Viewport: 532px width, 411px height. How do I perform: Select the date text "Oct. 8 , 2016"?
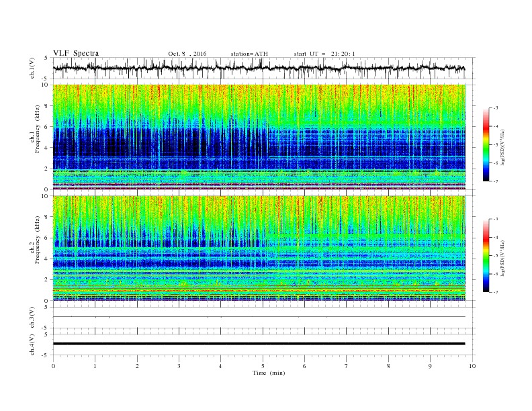click(187, 54)
